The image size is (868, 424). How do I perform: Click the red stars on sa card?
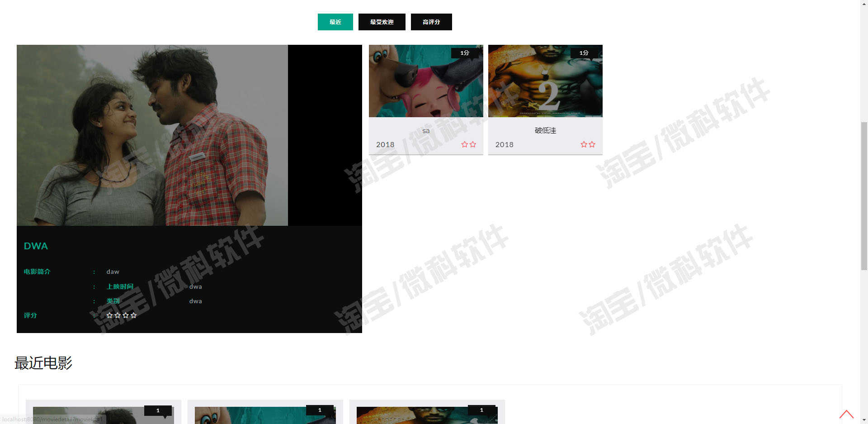coord(468,144)
